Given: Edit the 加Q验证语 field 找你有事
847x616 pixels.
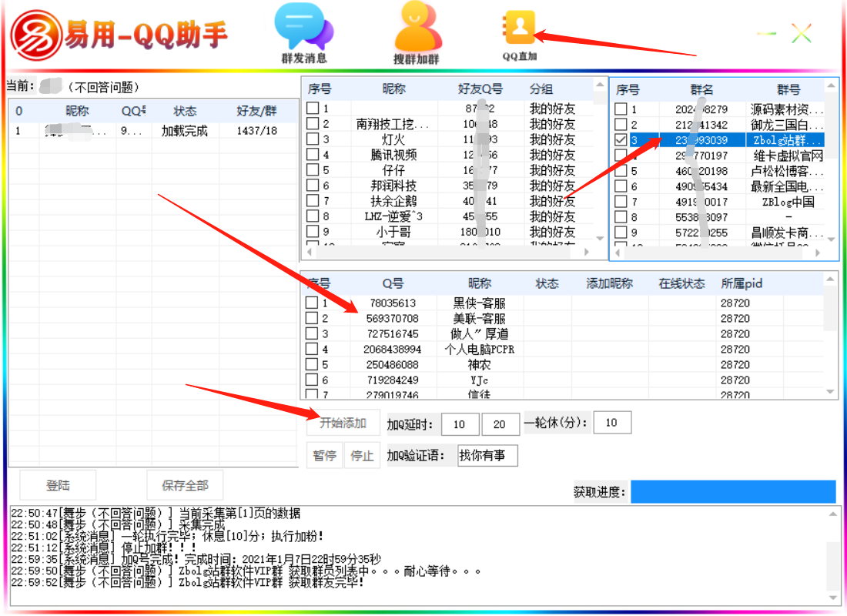Looking at the screenshot, I should (x=487, y=456).
